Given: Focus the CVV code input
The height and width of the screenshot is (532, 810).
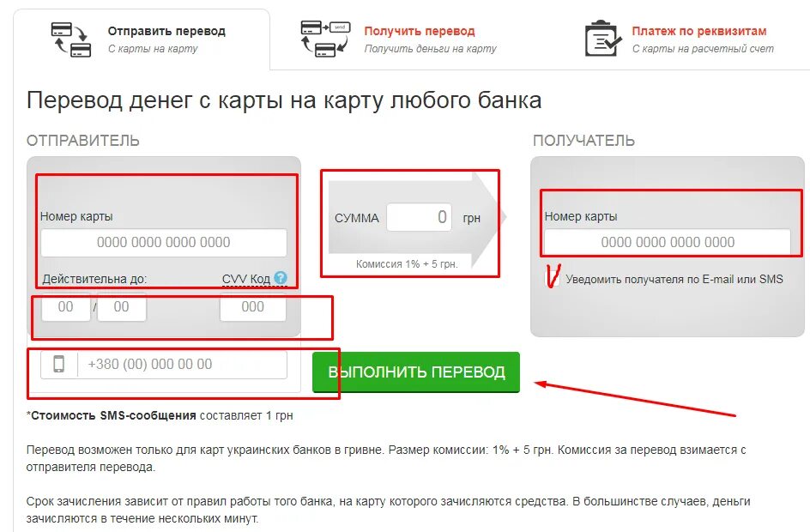Looking at the screenshot, I should click(x=252, y=307).
